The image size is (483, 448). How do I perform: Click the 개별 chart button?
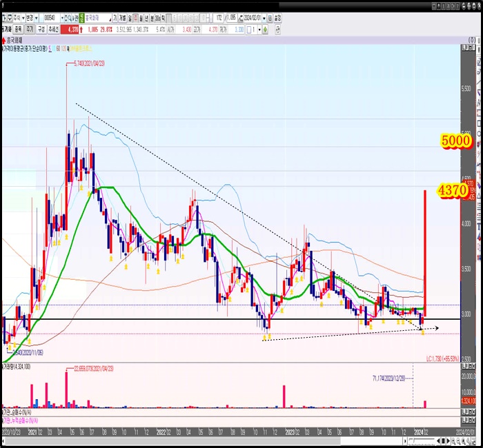point(122,18)
